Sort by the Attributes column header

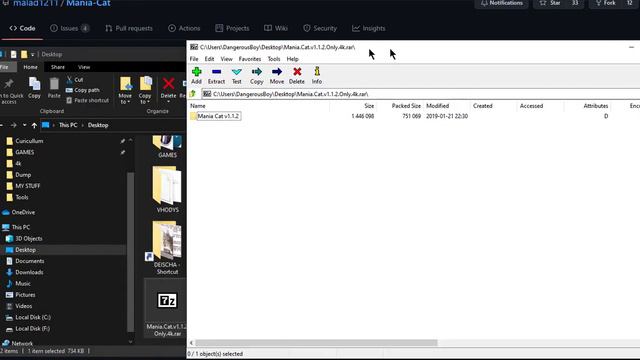pos(596,106)
